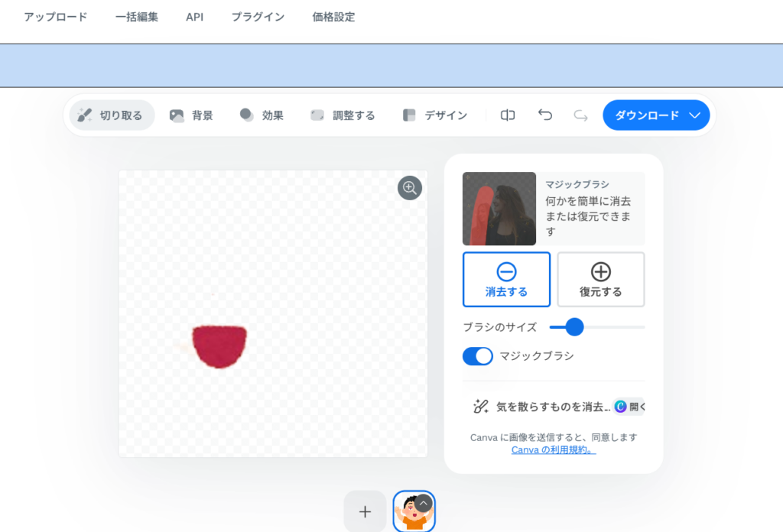783x532 pixels.
Task: Open the 一括編集 menu item
Action: pyautogui.click(x=137, y=17)
